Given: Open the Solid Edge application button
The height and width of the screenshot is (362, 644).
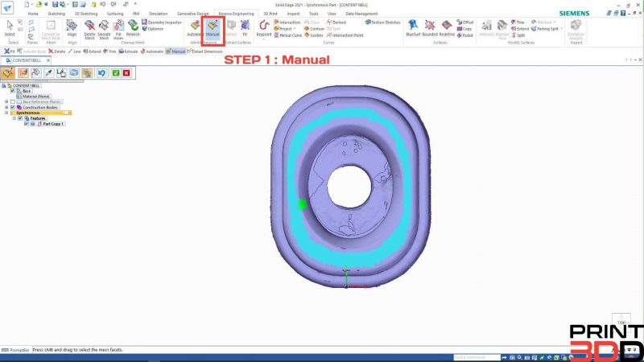Looking at the screenshot, I should pos(7,7).
